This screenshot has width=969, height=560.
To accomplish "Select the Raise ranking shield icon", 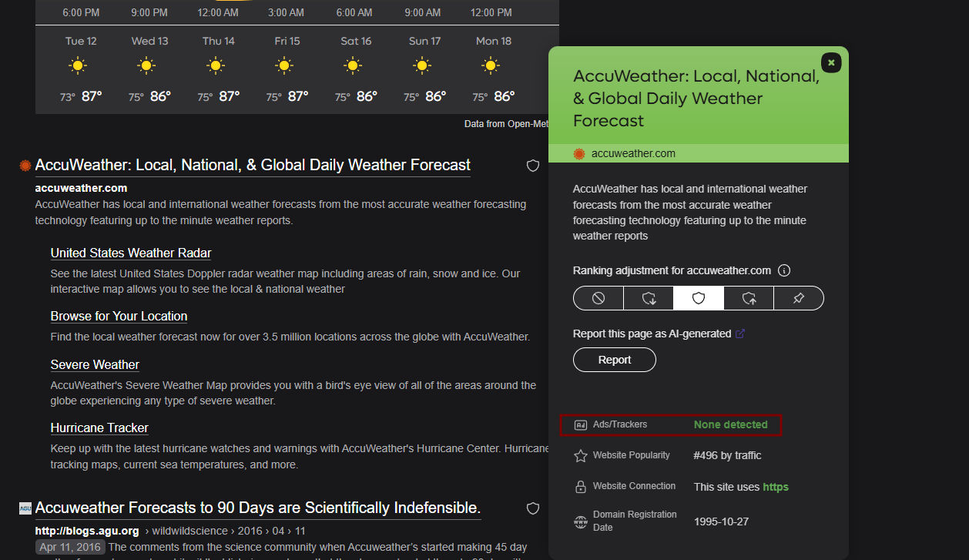I will point(749,298).
